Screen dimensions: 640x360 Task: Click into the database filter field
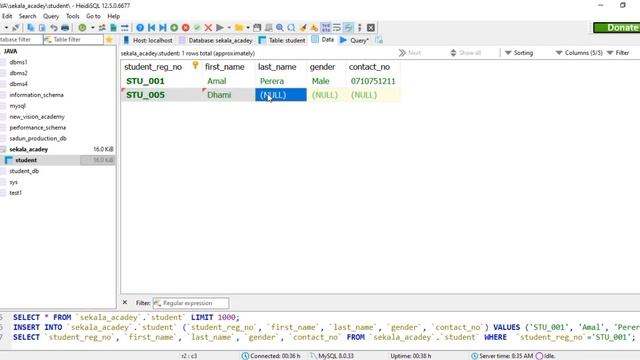click(x=20, y=40)
